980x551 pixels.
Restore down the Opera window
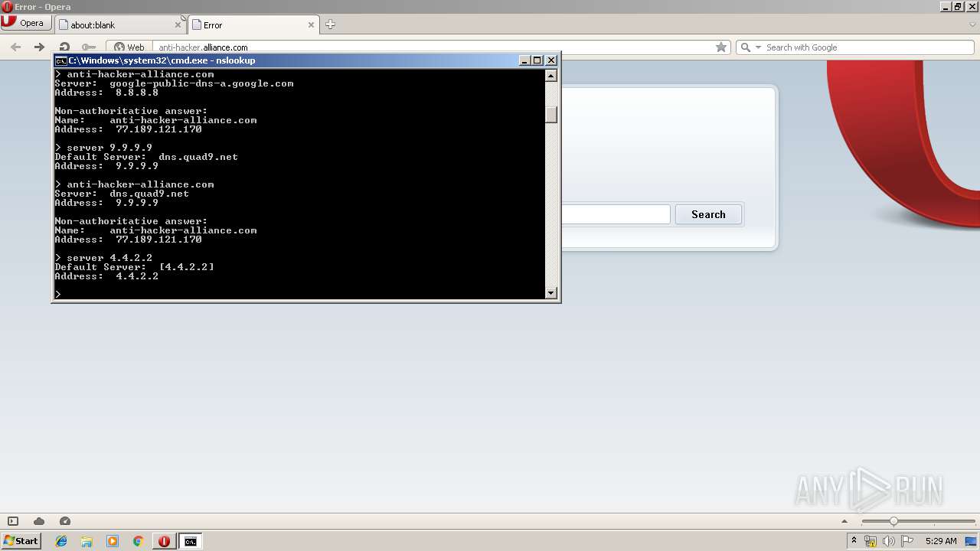tap(957, 7)
